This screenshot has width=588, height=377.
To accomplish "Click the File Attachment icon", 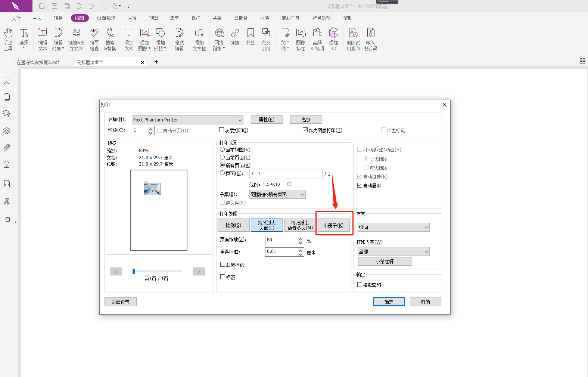I will tap(285, 39).
